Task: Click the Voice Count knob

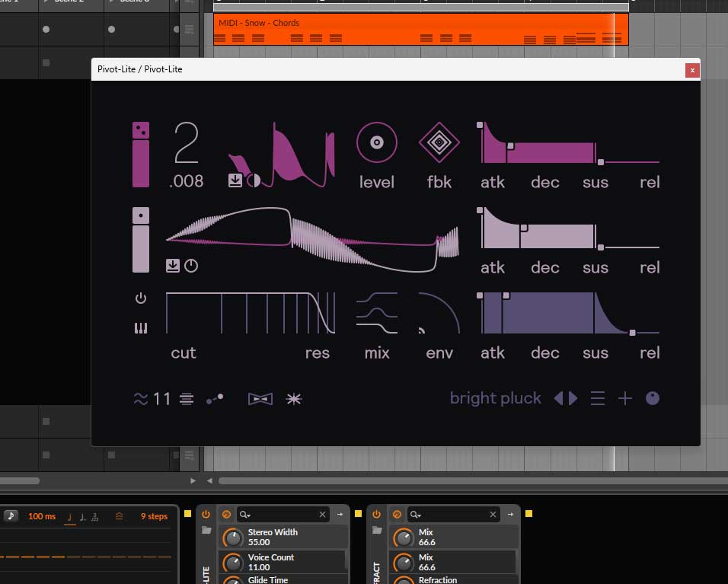Action: (x=233, y=563)
